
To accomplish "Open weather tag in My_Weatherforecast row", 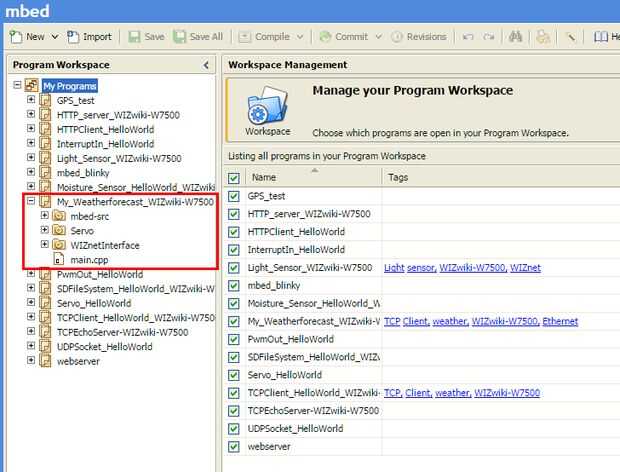I will point(450,321).
